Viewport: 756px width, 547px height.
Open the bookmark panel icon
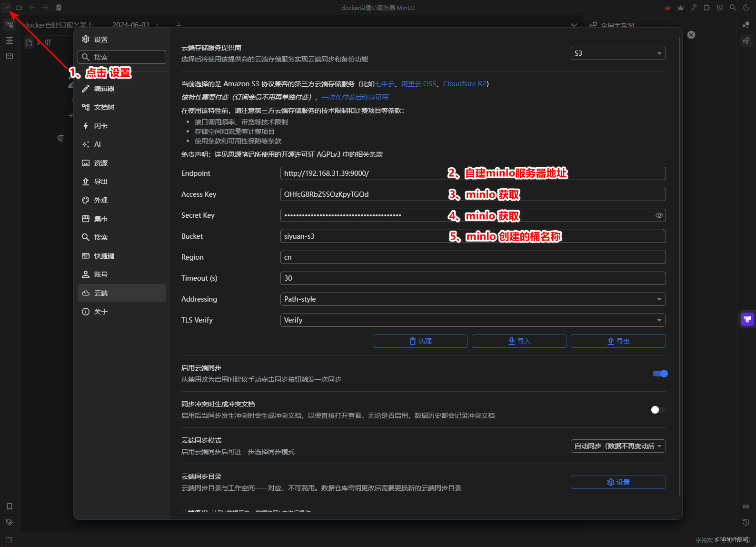tap(10, 506)
